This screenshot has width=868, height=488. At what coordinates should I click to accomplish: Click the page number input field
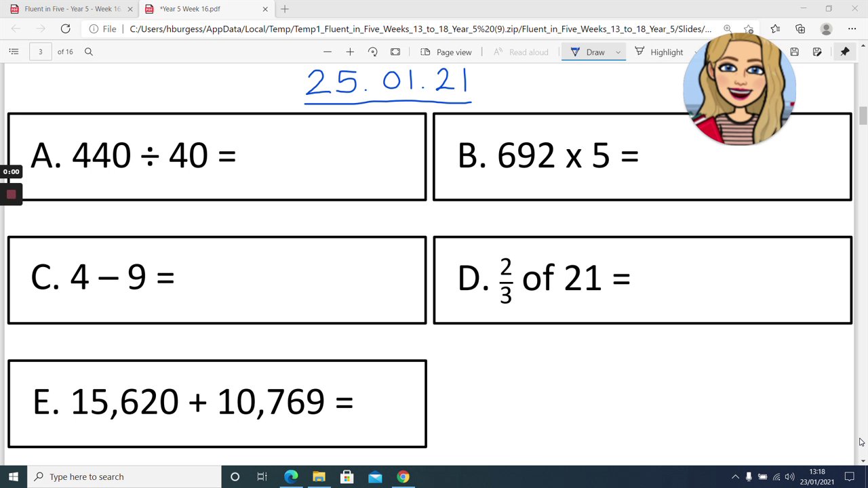coord(41,52)
